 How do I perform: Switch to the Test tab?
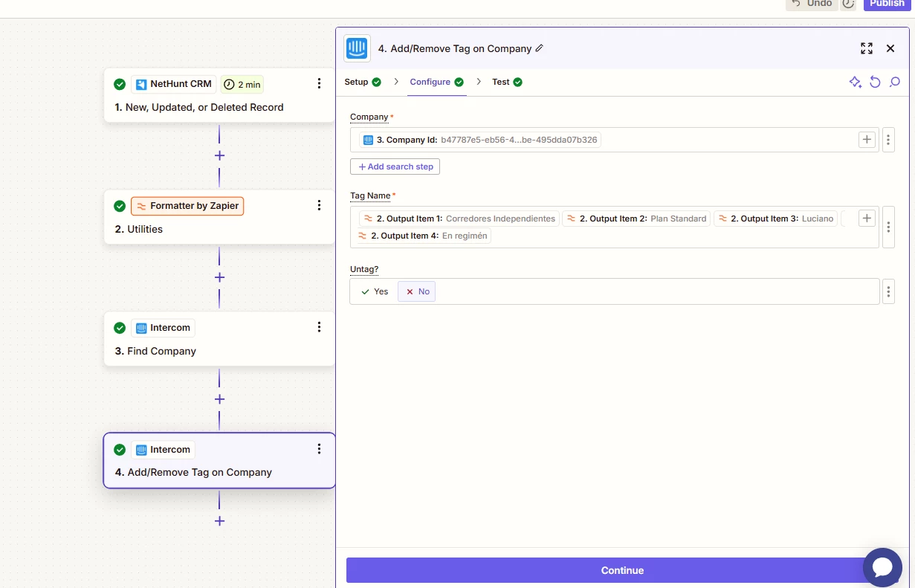(507, 82)
